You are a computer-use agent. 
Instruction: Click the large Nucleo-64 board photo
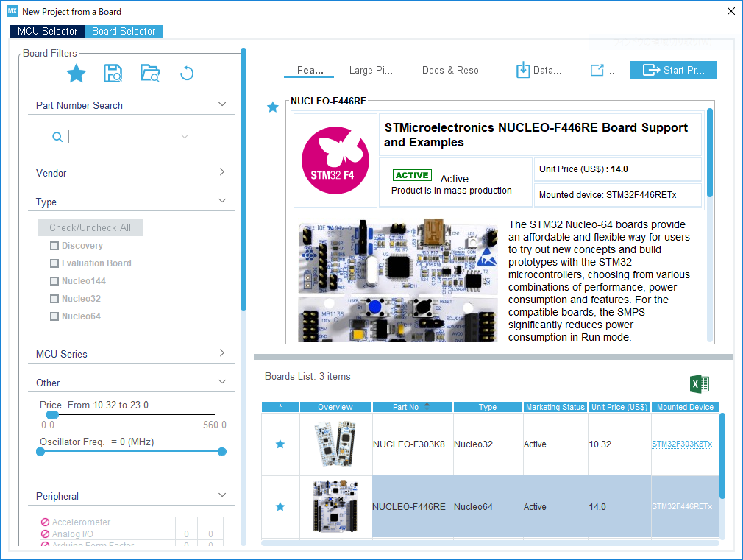click(x=398, y=280)
